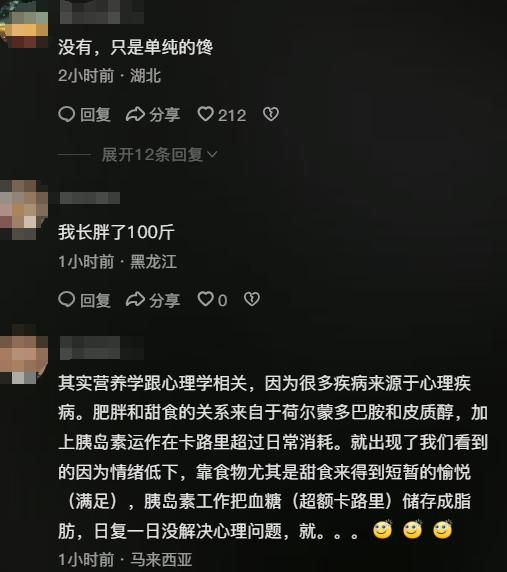The height and width of the screenshot is (572, 507).
Task: Click 分享 text under 我长胖了100斤
Action: (x=165, y=300)
